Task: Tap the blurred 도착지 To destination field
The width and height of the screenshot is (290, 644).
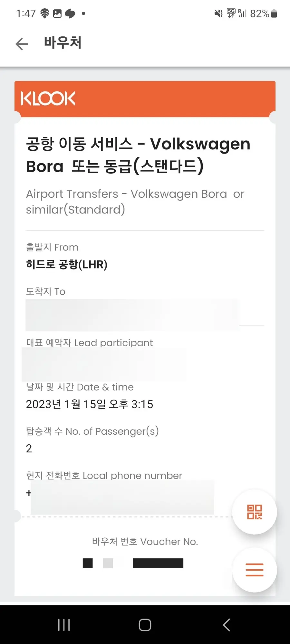Action: [x=132, y=315]
